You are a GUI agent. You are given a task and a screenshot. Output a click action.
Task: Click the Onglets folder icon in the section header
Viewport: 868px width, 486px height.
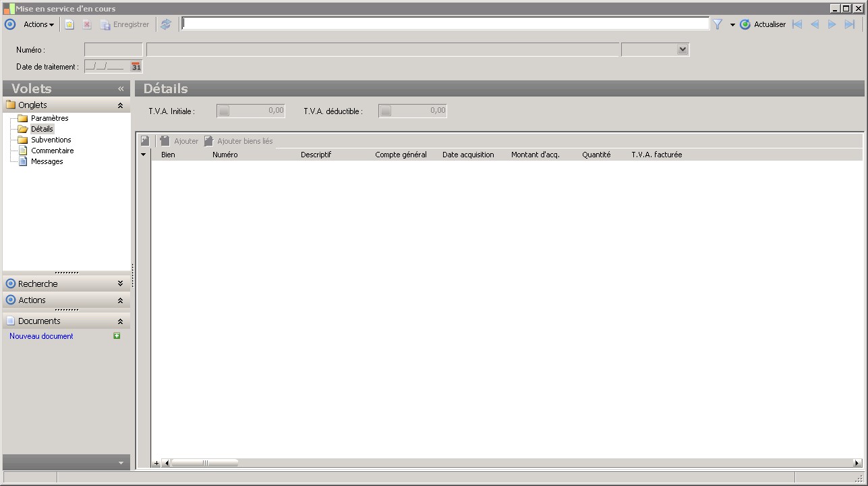pos(11,105)
